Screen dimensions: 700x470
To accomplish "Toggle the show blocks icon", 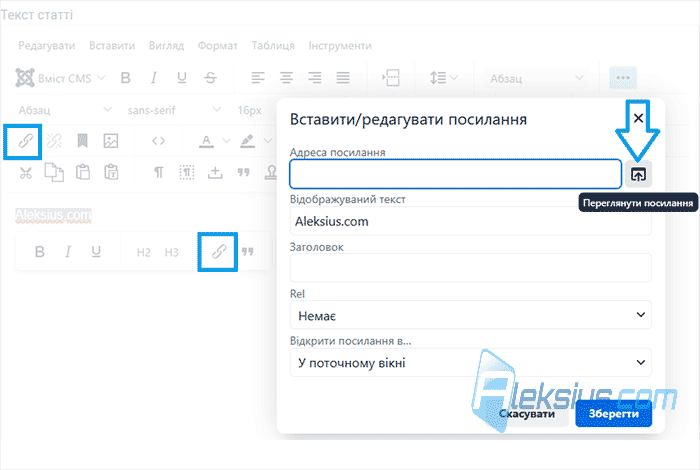I will (187, 172).
